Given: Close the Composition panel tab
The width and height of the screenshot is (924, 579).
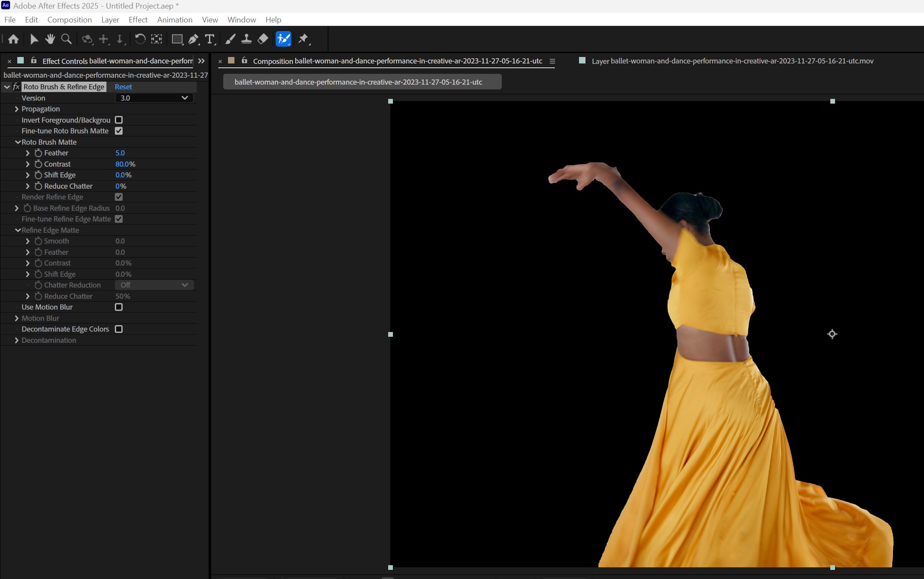Looking at the screenshot, I should coord(220,61).
